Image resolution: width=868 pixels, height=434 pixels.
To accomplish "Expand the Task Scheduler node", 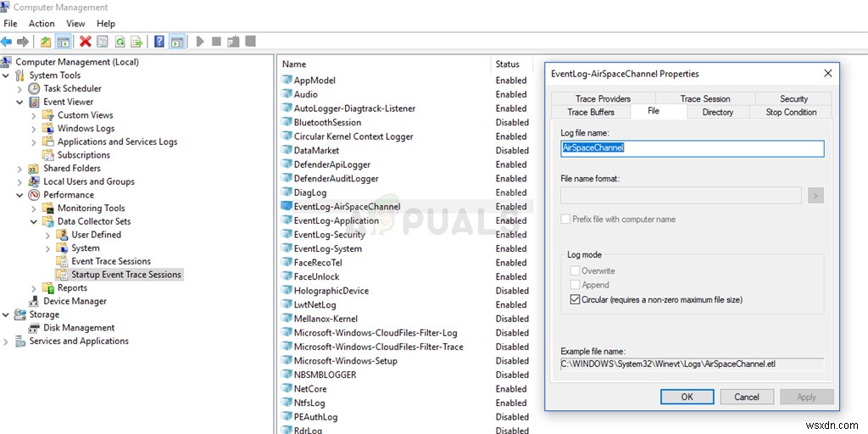I will click(20, 88).
